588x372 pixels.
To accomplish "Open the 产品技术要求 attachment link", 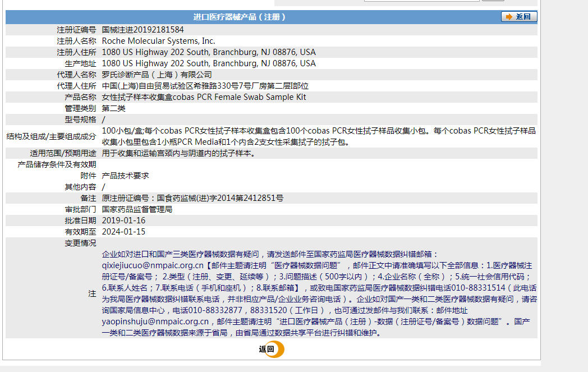I will pyautogui.click(x=125, y=176).
